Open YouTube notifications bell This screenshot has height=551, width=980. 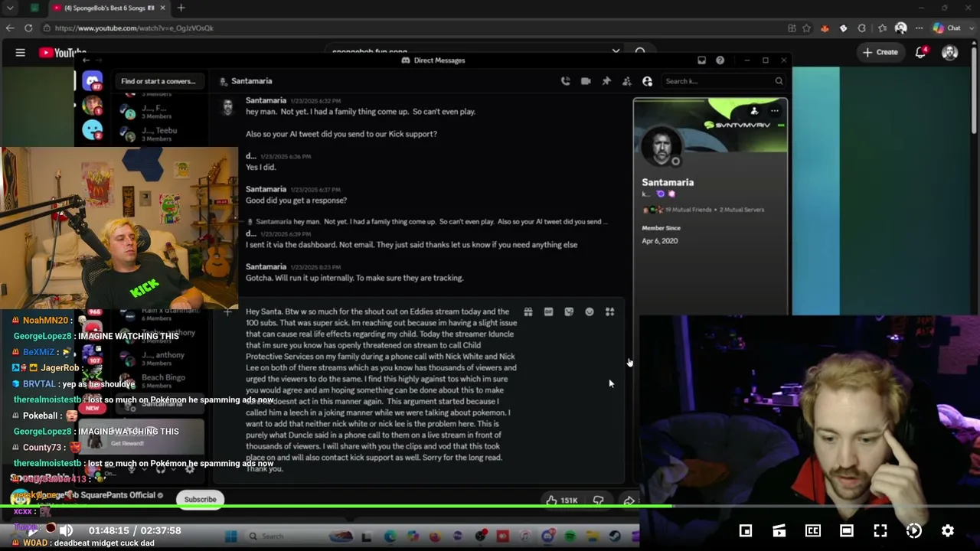(920, 52)
